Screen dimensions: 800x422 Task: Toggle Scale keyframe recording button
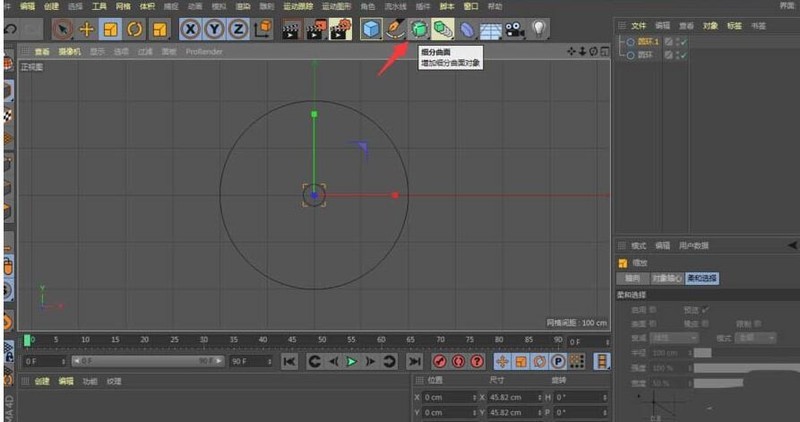pos(521,361)
